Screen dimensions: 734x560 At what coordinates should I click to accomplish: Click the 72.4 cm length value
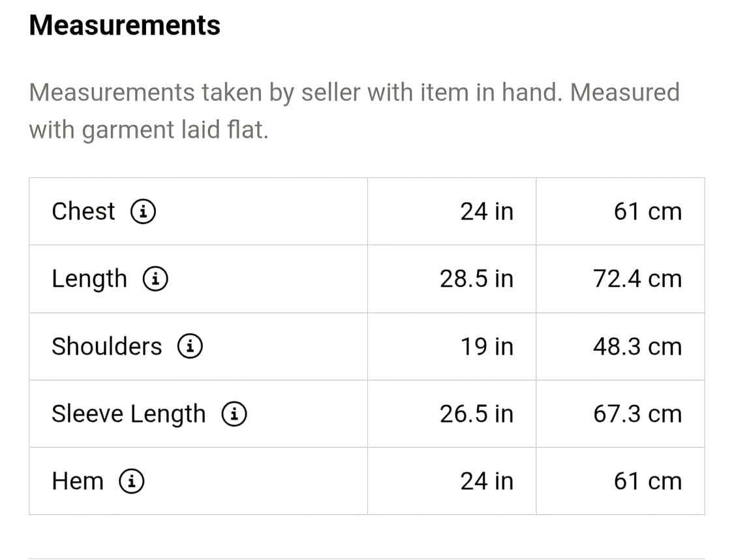pos(637,279)
